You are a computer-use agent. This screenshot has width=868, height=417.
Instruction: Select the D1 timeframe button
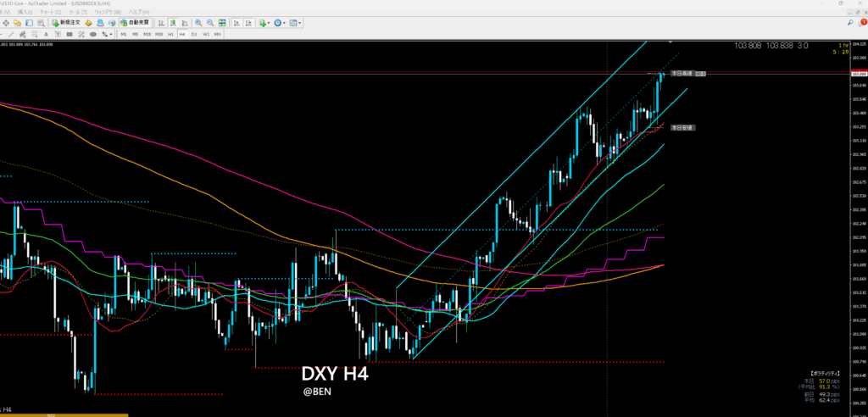pos(194,34)
